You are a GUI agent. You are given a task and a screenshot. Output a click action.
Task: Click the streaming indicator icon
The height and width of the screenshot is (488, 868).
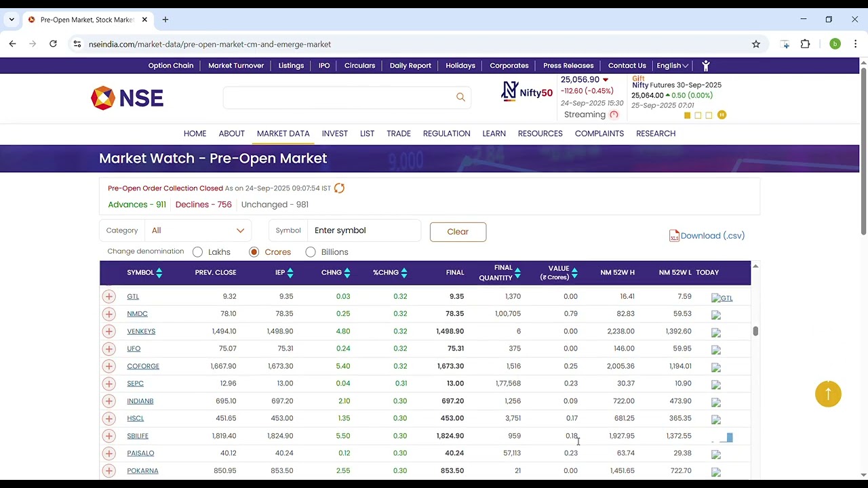tap(614, 115)
